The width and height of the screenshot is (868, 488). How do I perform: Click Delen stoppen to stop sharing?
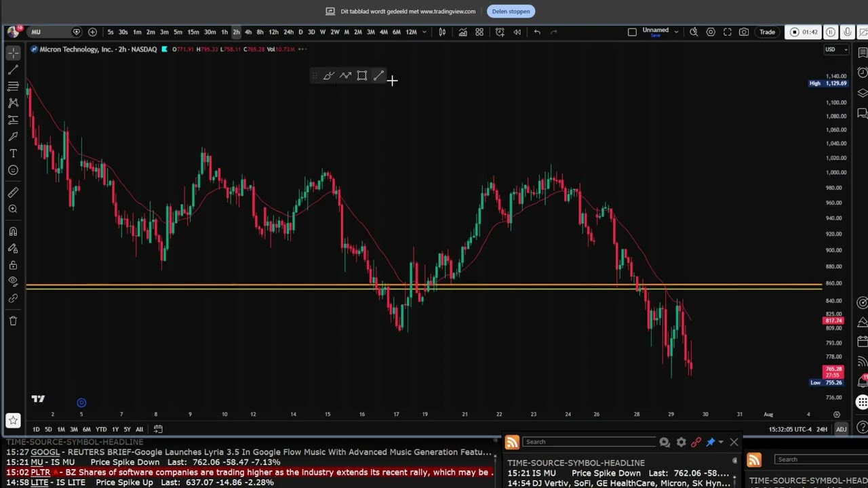click(x=511, y=11)
